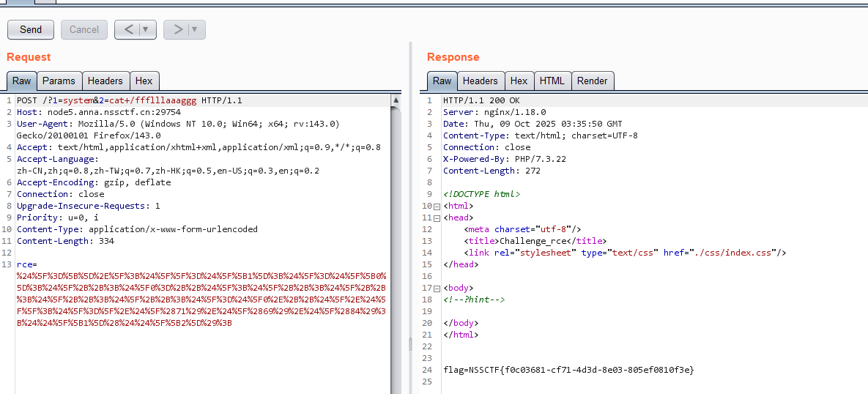Collapse the <body> tag fold marker
Viewport: 868px width, 394px height.
[437, 289]
